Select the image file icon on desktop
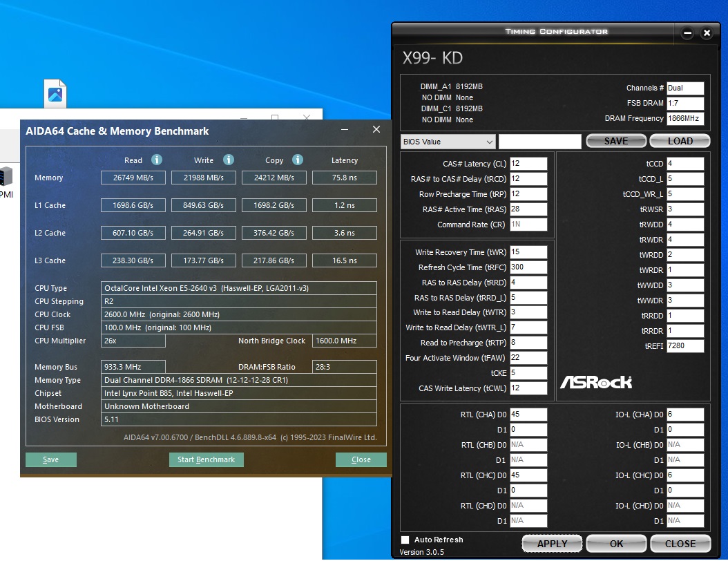The height and width of the screenshot is (561, 728). coord(55,93)
